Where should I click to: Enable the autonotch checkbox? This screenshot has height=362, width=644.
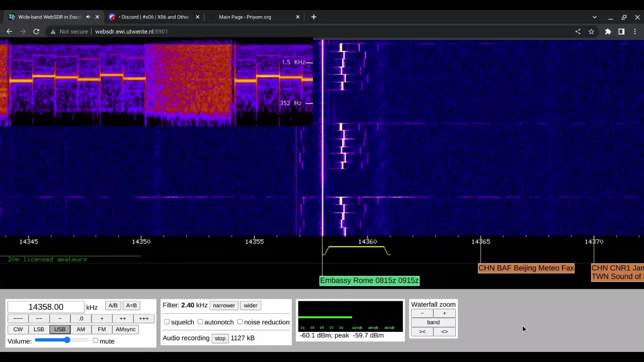pyautogui.click(x=200, y=322)
